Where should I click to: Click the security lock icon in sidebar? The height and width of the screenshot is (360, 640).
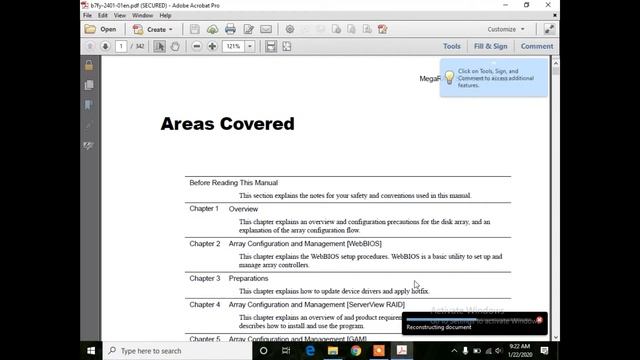coord(89,65)
